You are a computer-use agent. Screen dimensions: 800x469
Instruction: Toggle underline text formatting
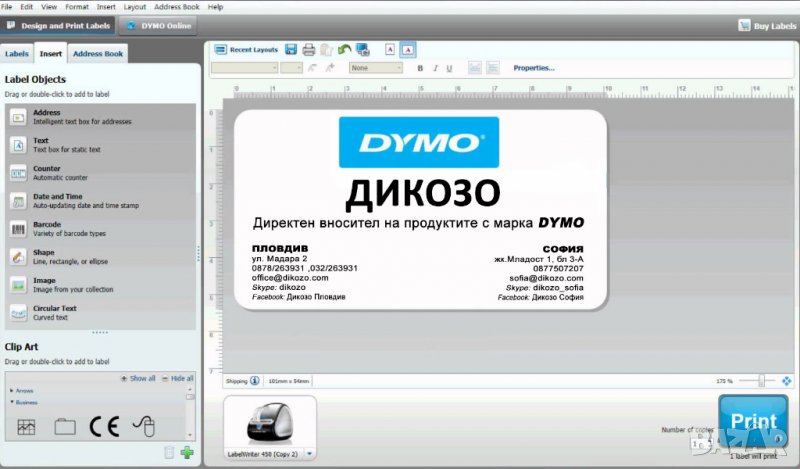[x=449, y=68]
